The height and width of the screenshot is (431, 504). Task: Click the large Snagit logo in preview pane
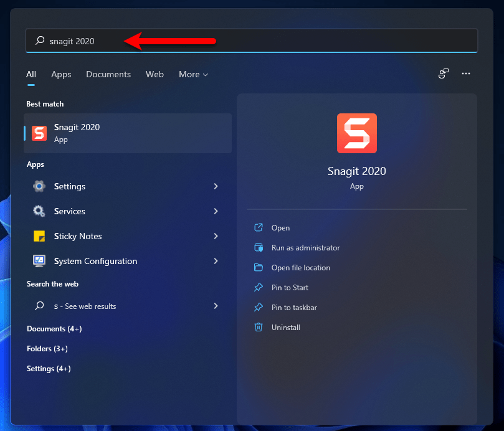click(x=357, y=133)
